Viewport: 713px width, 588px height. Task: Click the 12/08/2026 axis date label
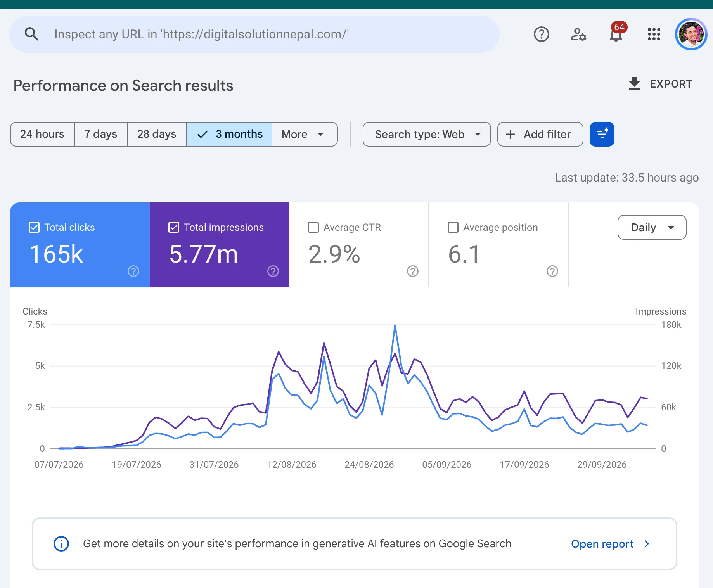pyautogui.click(x=291, y=464)
